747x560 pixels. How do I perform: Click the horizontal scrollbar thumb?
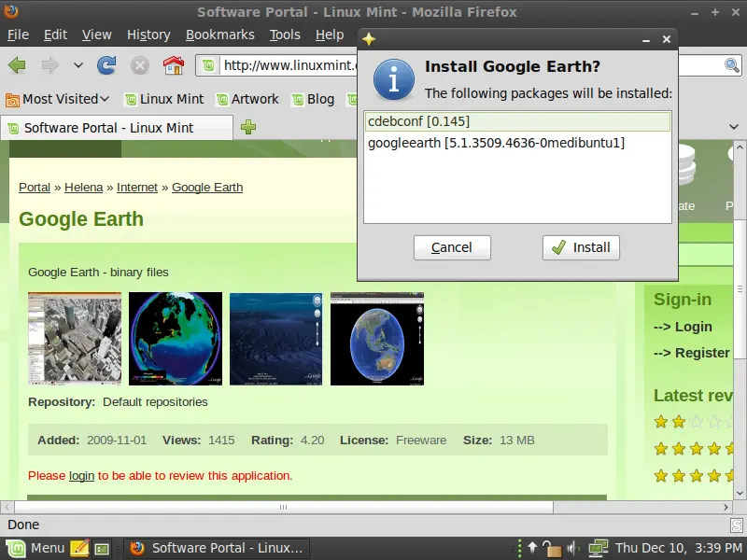[284, 507]
